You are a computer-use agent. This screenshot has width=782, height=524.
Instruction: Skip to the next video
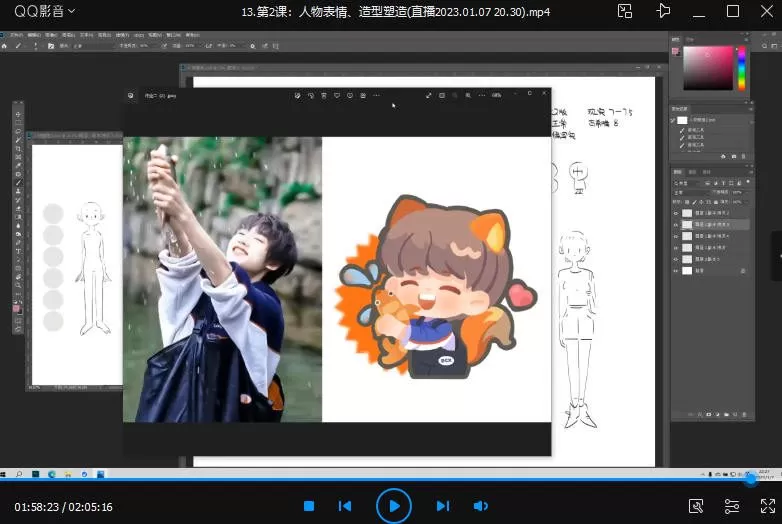pos(442,506)
